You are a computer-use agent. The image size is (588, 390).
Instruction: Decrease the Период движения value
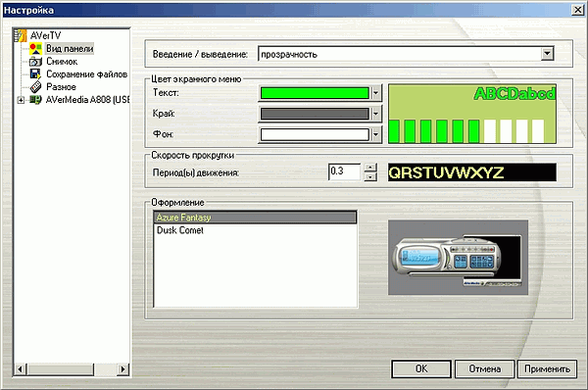[x=370, y=176]
